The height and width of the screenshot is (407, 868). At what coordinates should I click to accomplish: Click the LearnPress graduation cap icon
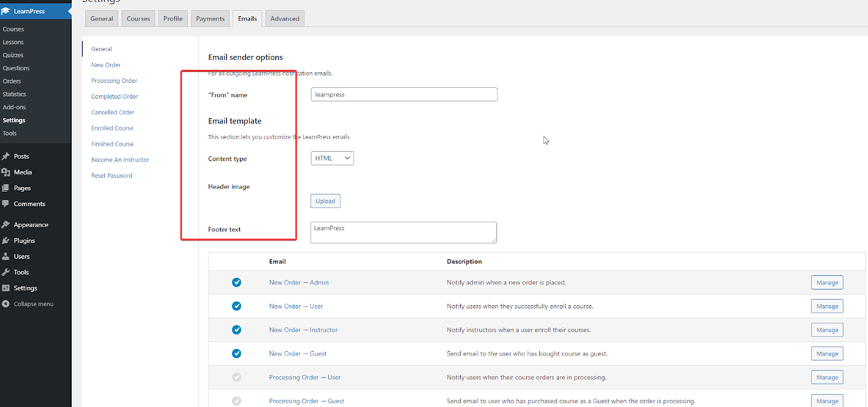(x=6, y=11)
